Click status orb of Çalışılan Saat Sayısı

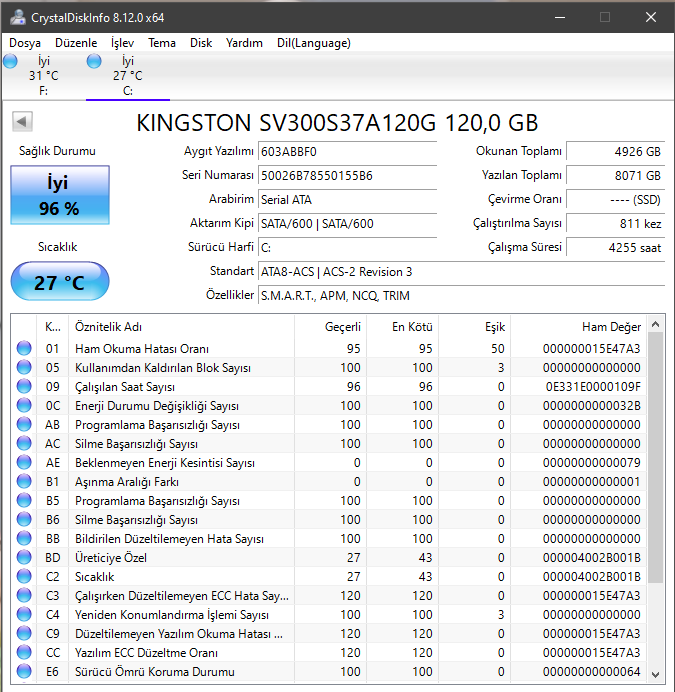pos(24,386)
